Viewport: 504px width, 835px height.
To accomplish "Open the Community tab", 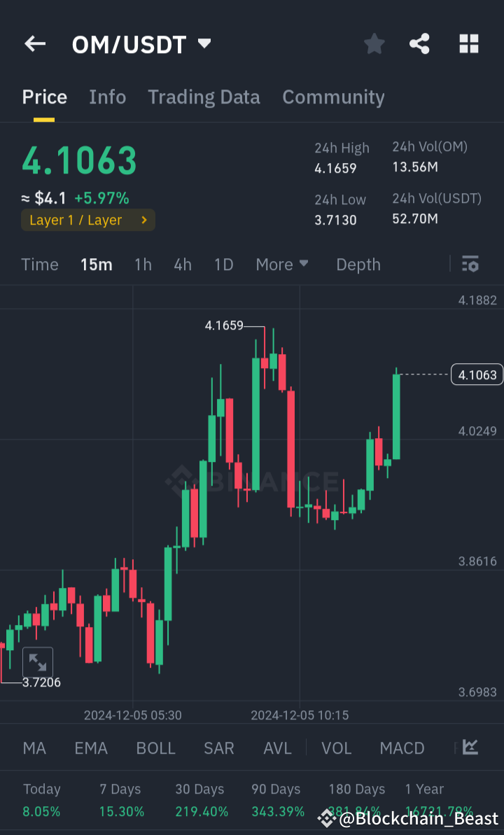I will coord(334,97).
